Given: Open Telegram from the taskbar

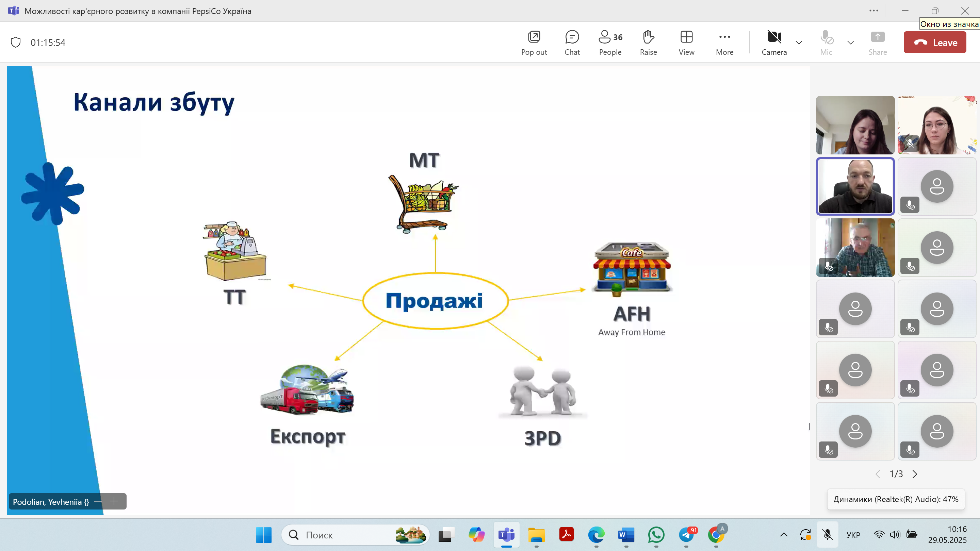Looking at the screenshot, I should pos(687,535).
